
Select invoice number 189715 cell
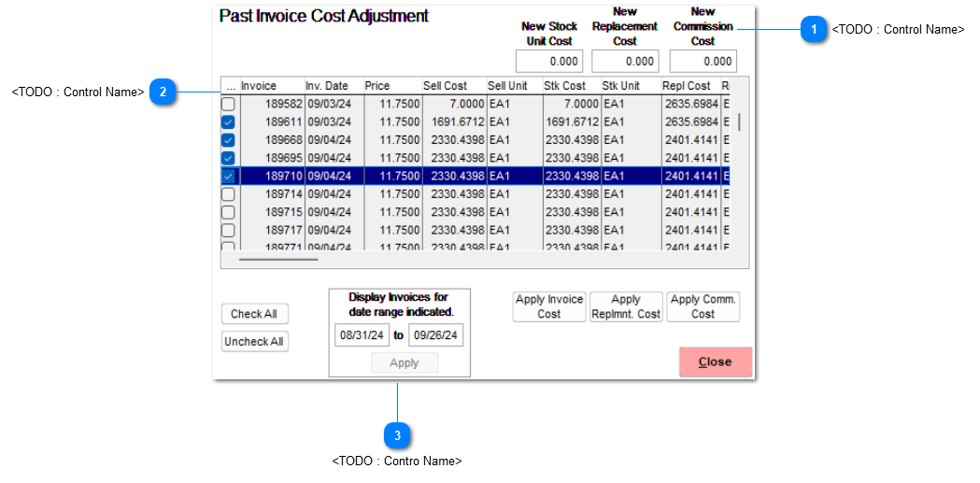click(x=271, y=212)
